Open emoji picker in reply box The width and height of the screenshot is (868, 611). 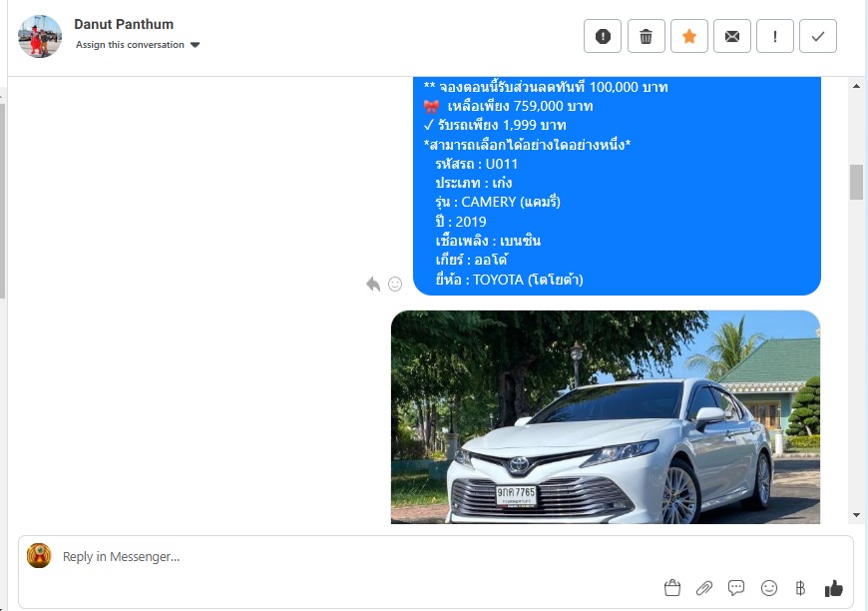click(x=769, y=588)
